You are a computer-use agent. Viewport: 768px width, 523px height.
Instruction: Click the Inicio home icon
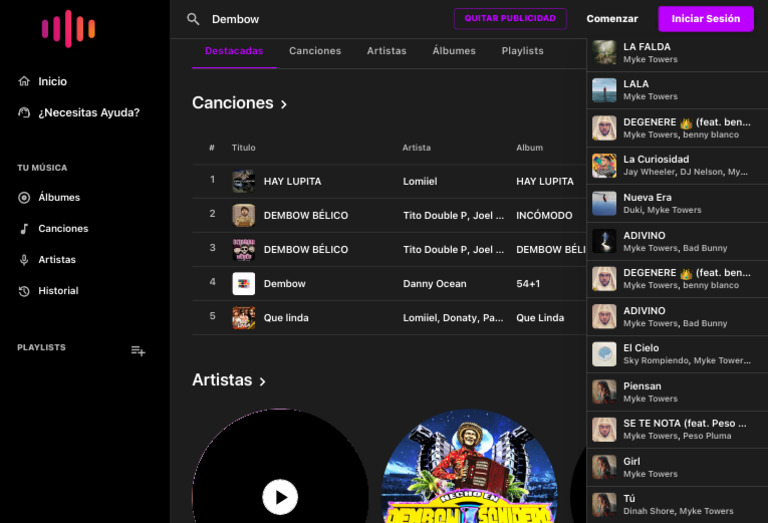[24, 81]
